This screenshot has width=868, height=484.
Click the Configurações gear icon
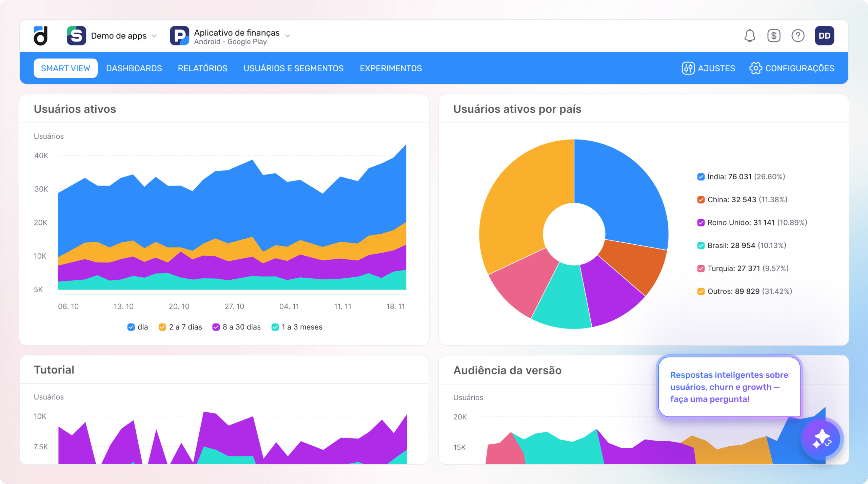coord(756,68)
